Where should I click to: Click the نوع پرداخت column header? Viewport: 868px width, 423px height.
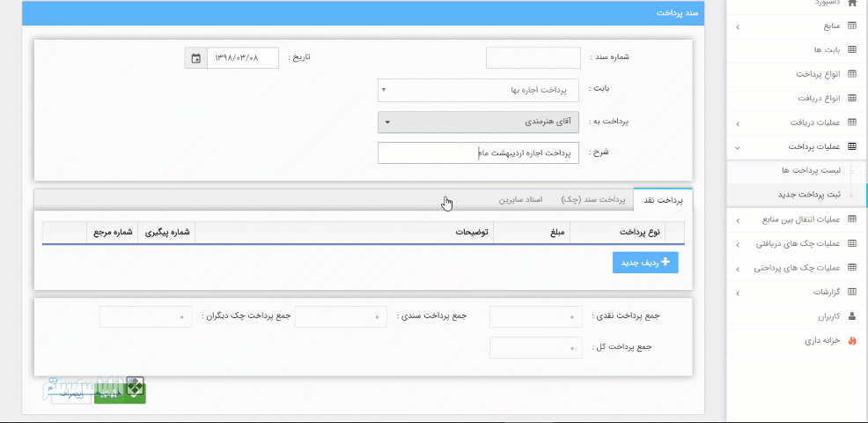[617, 233]
